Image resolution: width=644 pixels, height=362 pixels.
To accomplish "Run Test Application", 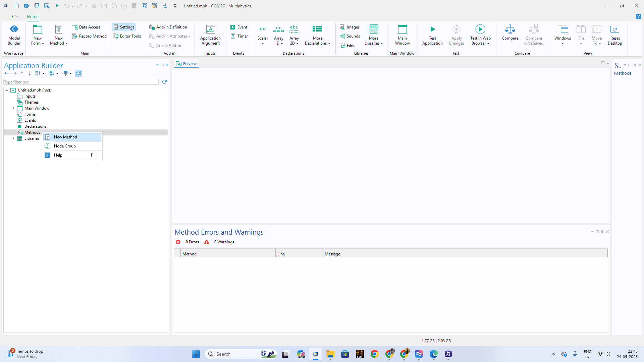I will coord(432,35).
